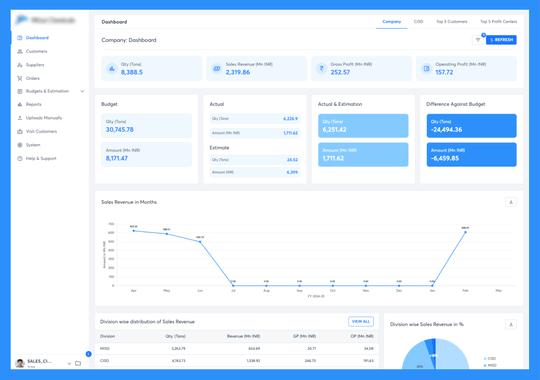The width and height of the screenshot is (540, 380).
Task: Click the Budgets & Estimation icon
Action: [x=20, y=91]
